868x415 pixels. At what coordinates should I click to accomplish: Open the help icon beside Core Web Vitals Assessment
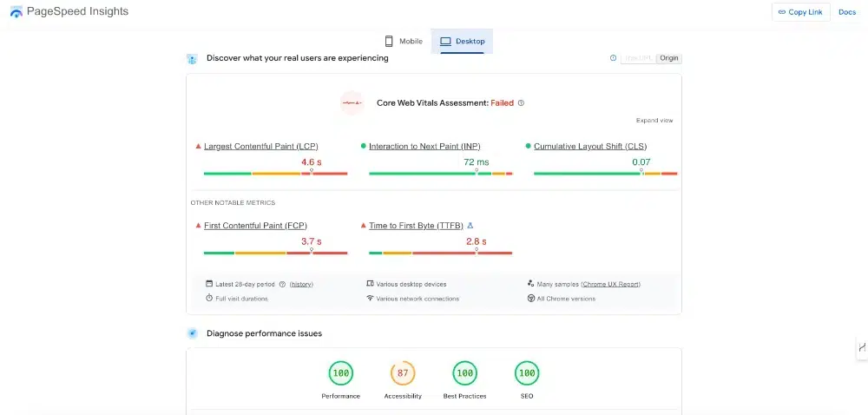tap(521, 103)
